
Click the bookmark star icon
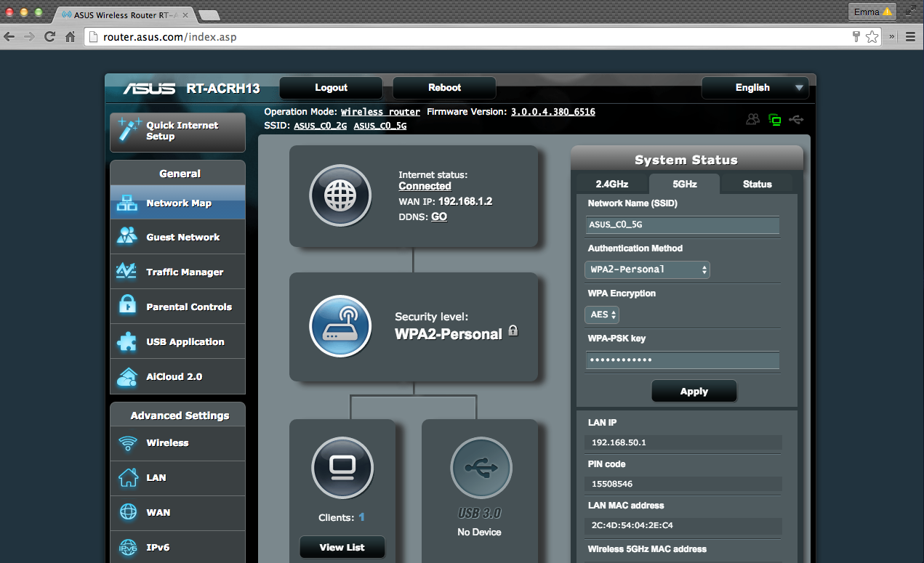click(872, 36)
